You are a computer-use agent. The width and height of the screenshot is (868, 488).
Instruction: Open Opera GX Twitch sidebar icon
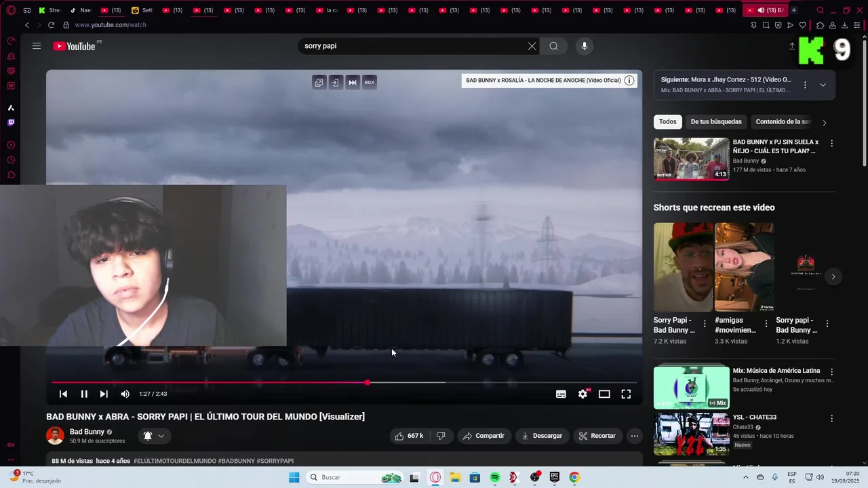pos(11,123)
